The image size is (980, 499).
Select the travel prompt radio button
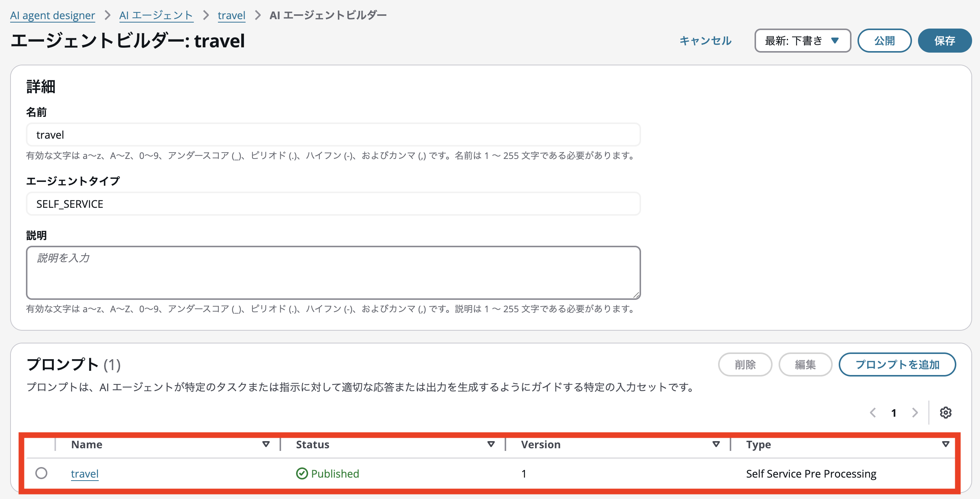point(41,473)
